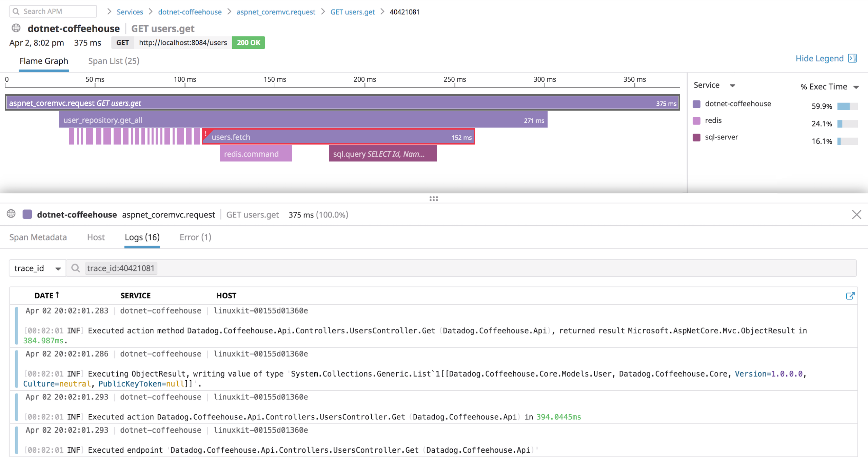Click the Hide Legend expand icon
Screen dimensions: 868x457
pyautogui.click(x=853, y=58)
